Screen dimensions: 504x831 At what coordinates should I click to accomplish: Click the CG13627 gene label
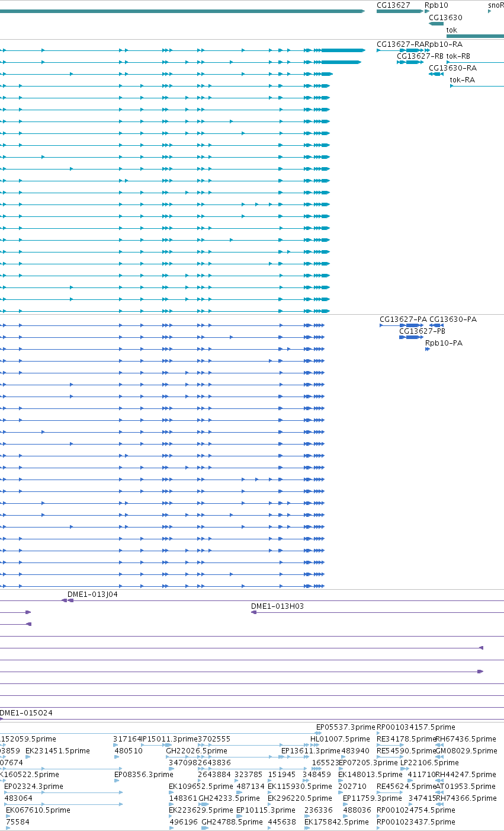pyautogui.click(x=393, y=5)
